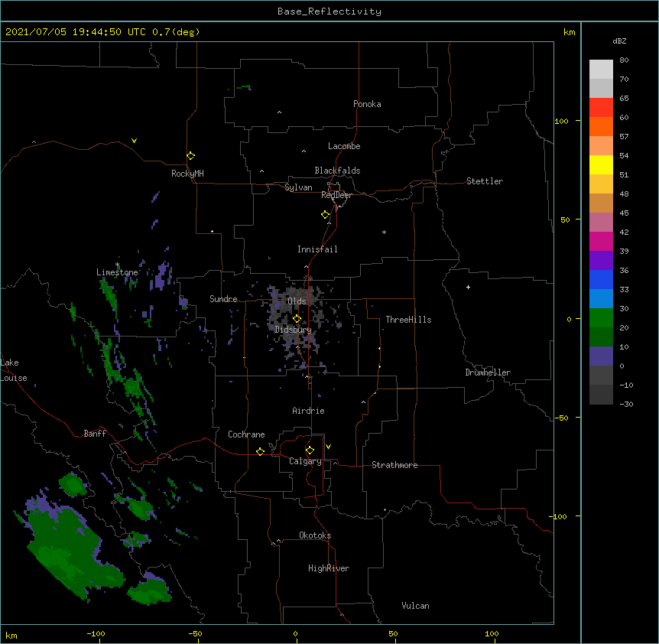Click the Stettler town label
Screen dimensions: 659x644
[485, 181]
